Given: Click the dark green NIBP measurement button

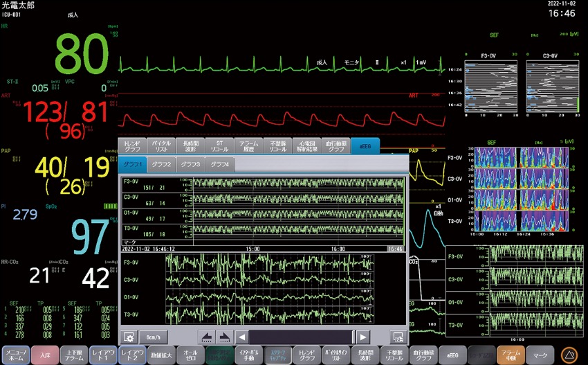Looking at the screenshot, I should (x=220, y=355).
